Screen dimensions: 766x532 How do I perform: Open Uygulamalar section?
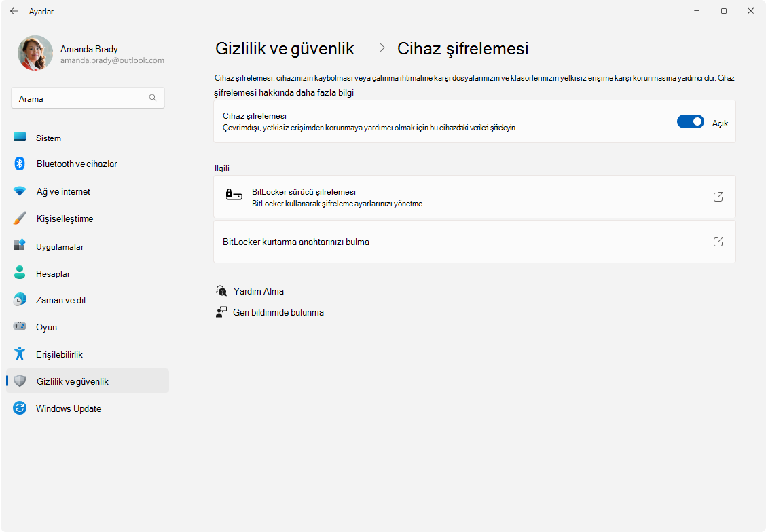tap(88, 246)
